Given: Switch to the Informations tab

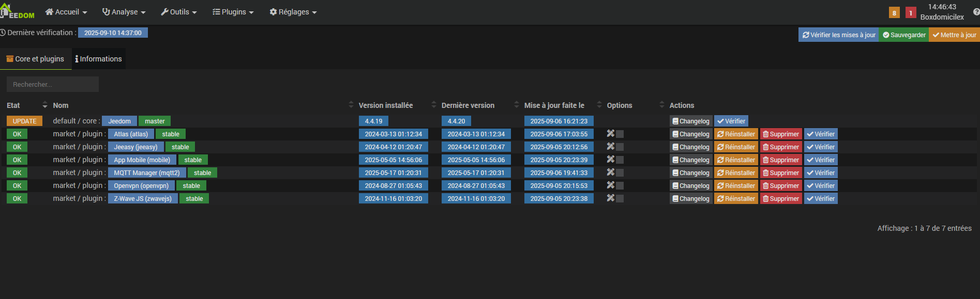Looking at the screenshot, I should [98, 59].
